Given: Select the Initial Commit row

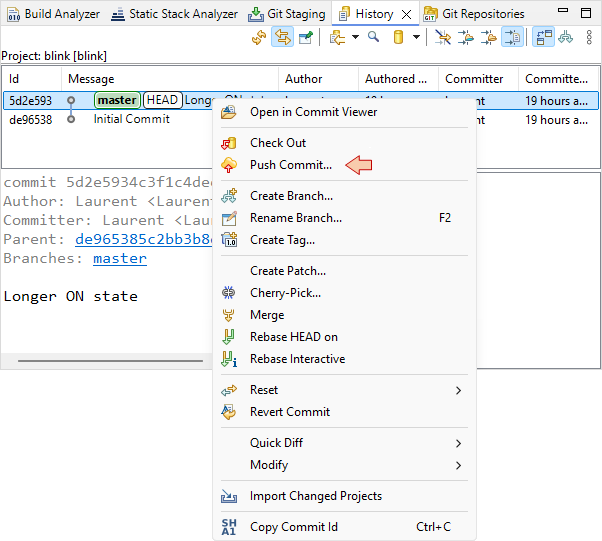Looking at the screenshot, I should [132, 119].
